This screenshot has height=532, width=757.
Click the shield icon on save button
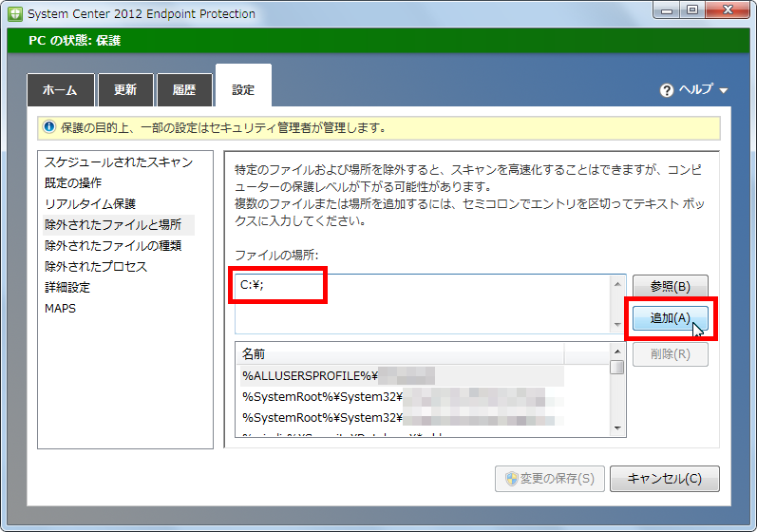(511, 479)
